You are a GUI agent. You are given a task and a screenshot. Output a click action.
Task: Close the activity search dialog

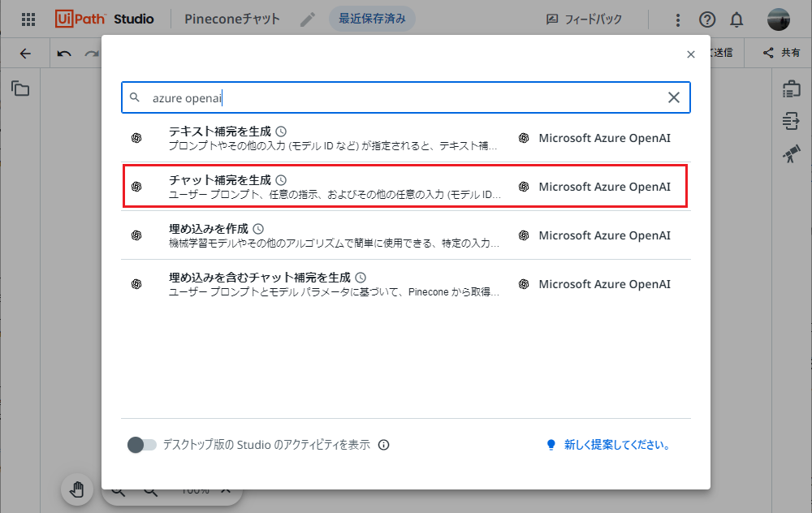pos(691,54)
